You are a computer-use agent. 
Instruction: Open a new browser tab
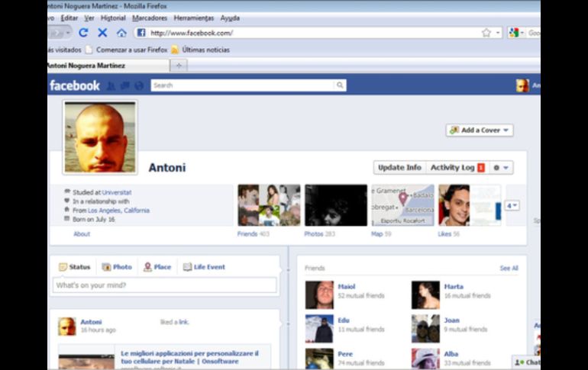pos(179,66)
